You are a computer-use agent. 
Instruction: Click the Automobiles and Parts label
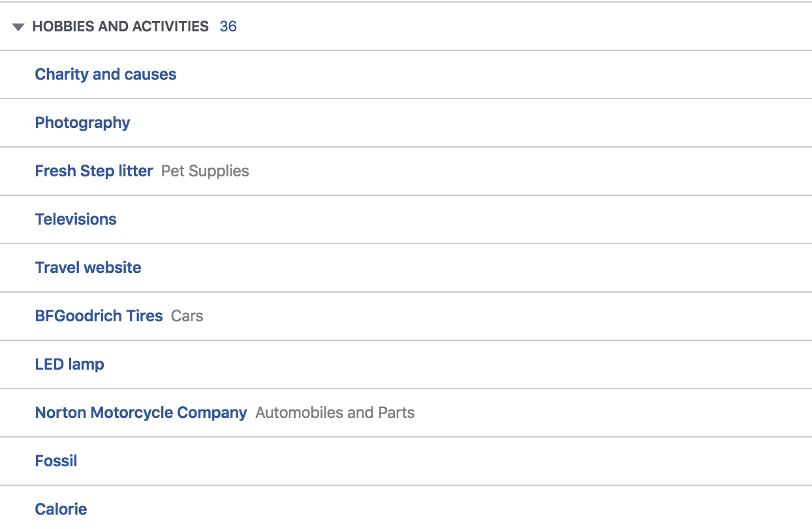[336, 413]
